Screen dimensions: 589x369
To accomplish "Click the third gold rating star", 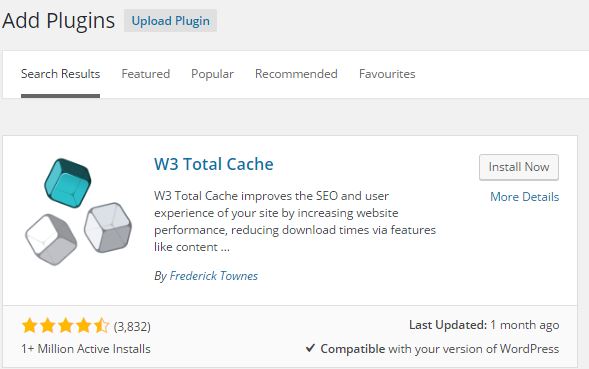I will (x=65, y=326).
